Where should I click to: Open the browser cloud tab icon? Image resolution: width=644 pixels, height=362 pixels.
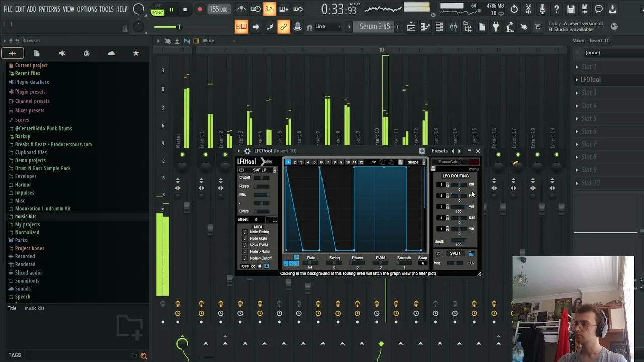pos(111,53)
